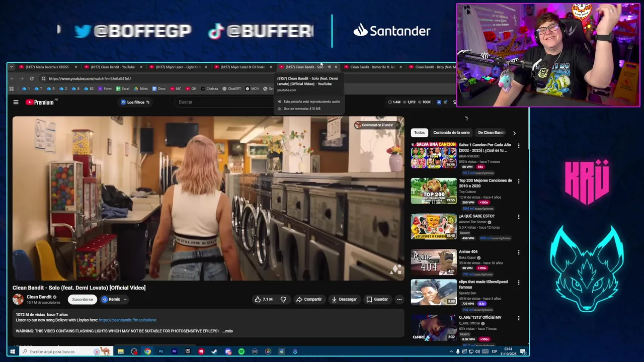Open the MCH bookmark
Screen dimensions: 644x362
click(252, 88)
